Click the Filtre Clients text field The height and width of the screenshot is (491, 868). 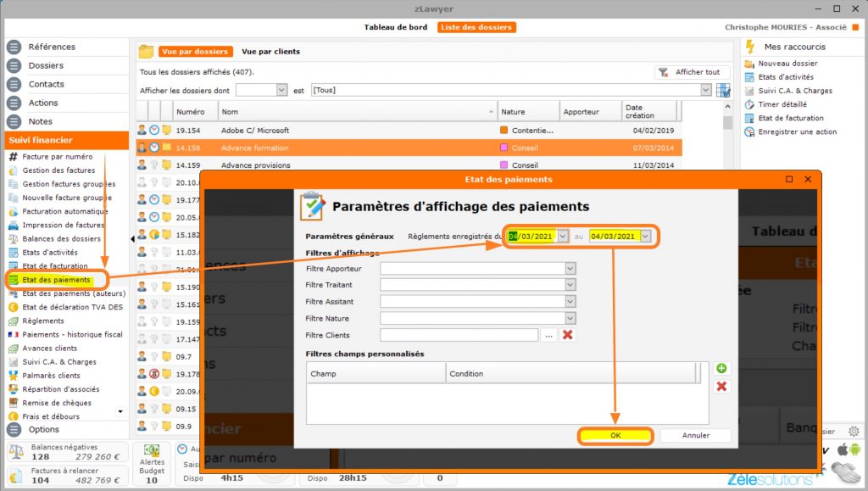[x=459, y=335]
